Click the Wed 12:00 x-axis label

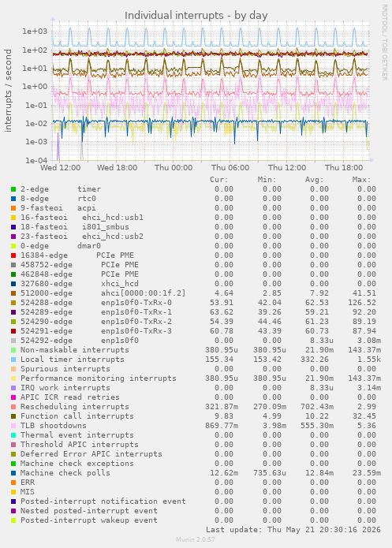click(x=61, y=168)
